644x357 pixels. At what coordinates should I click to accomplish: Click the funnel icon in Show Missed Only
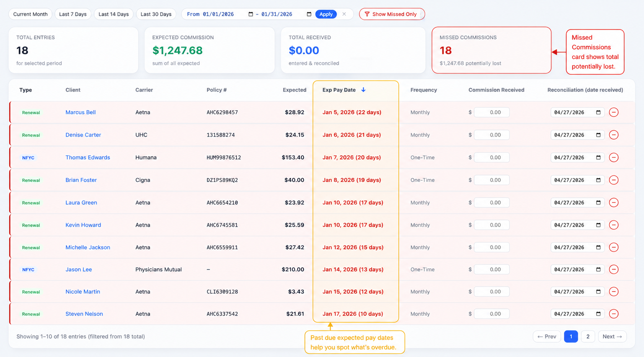367,14
